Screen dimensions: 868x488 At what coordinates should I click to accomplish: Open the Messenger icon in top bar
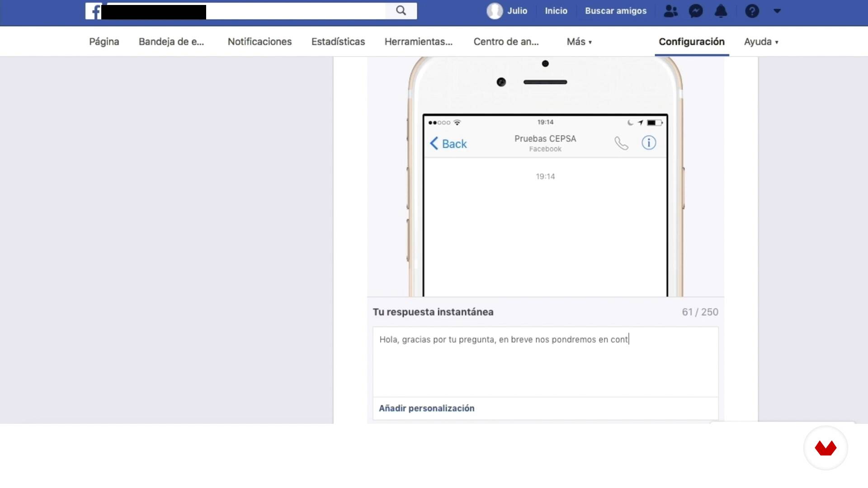coord(696,11)
